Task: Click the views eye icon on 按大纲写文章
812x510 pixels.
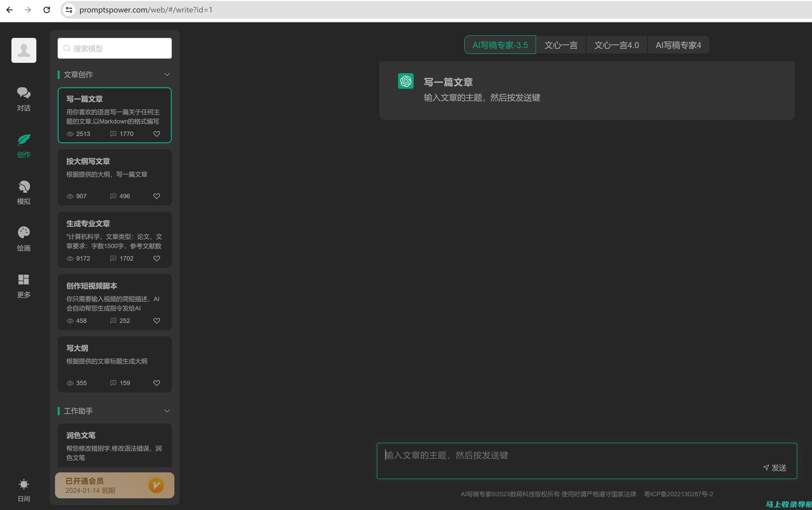Action: tap(70, 196)
